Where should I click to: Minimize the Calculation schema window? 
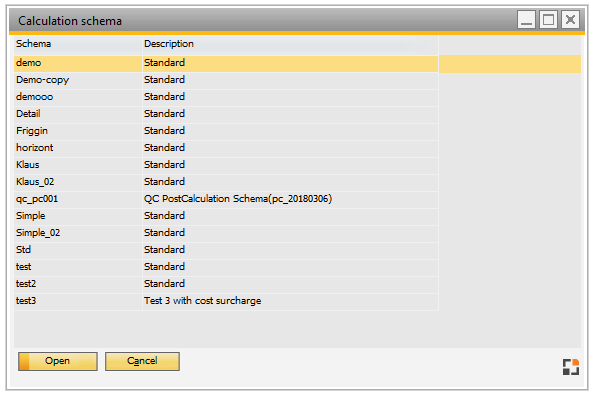pyautogui.click(x=526, y=20)
